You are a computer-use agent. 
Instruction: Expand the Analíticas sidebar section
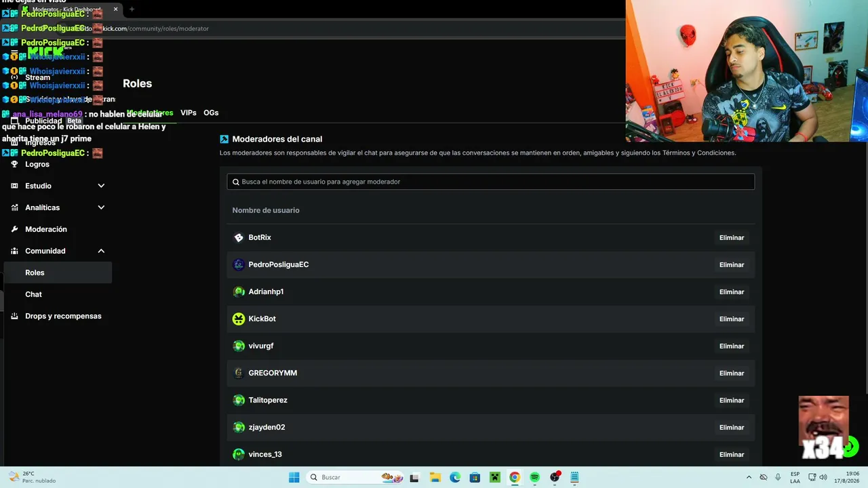tap(101, 207)
